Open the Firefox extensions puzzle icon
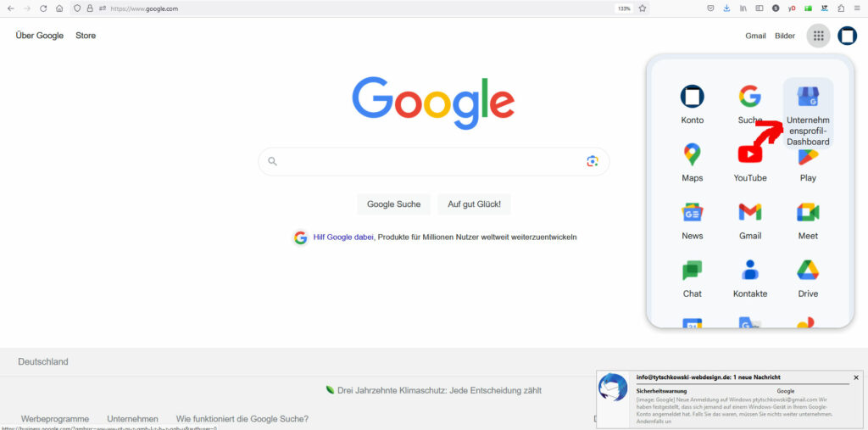This screenshot has width=868, height=430. click(842, 8)
